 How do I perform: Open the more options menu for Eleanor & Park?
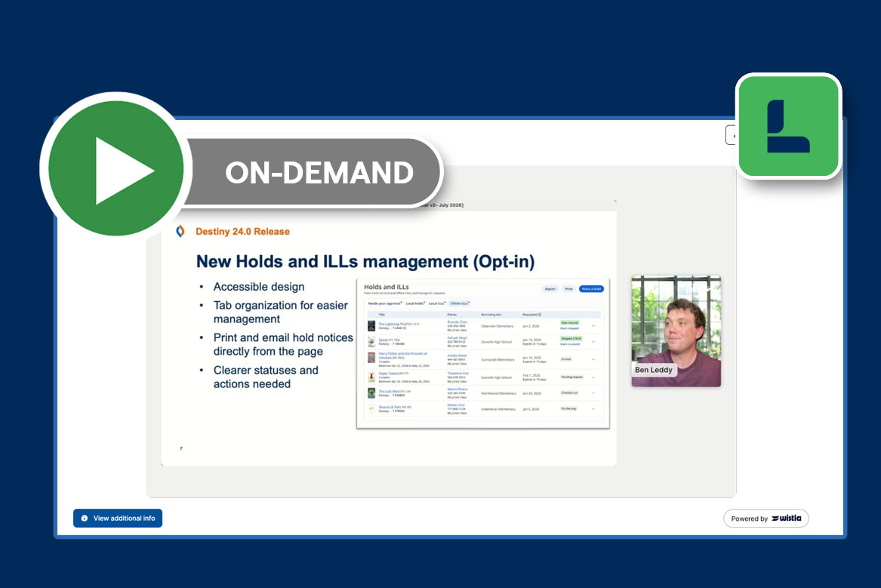(x=593, y=409)
